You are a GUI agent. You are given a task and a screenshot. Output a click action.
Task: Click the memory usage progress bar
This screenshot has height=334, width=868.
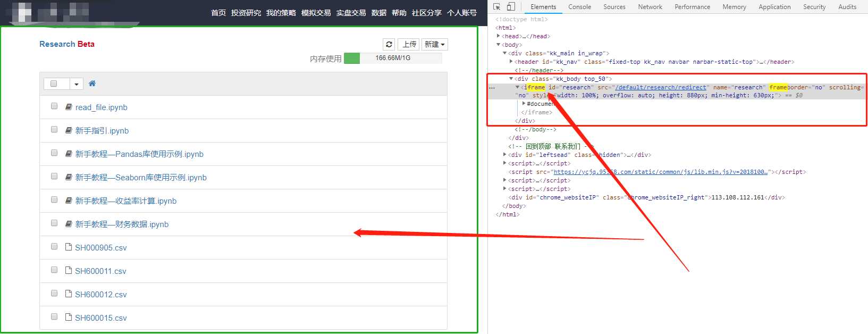(x=393, y=58)
